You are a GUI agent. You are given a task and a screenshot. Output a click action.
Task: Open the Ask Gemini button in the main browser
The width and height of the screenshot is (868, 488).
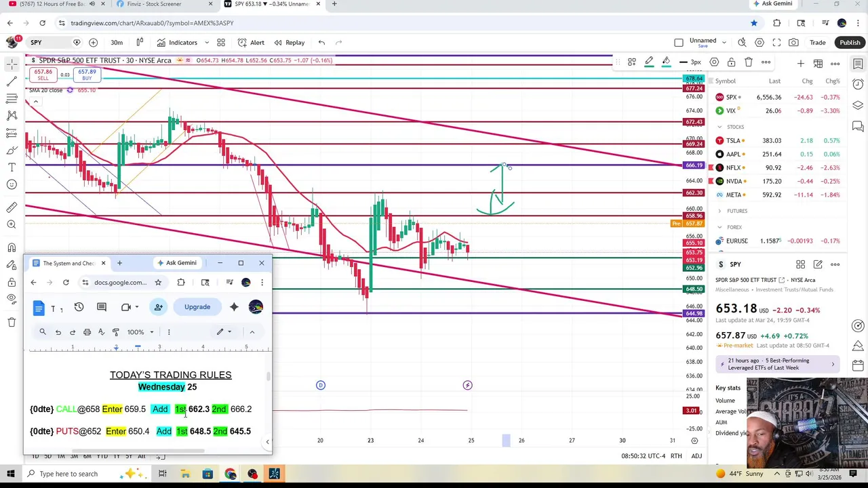click(773, 4)
